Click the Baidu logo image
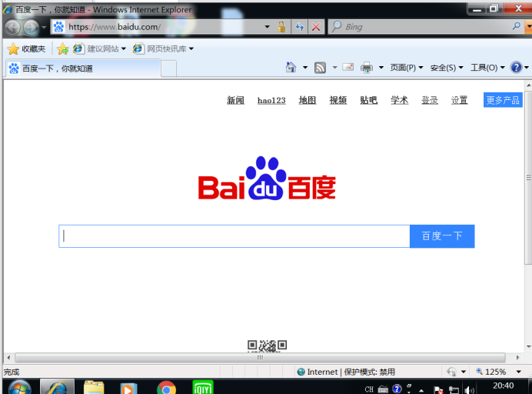This screenshot has width=532, height=394. pos(267,179)
